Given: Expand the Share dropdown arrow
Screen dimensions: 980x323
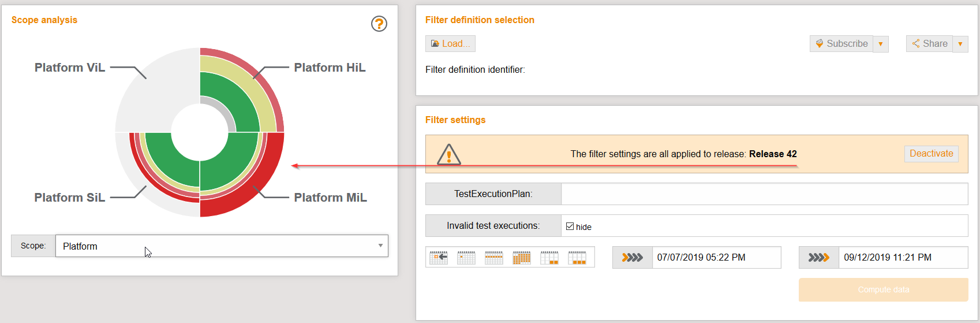Looking at the screenshot, I should 960,44.
